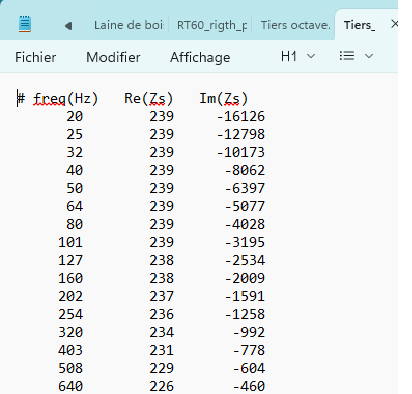
Task: Click the value -8062
Action: [245, 170]
